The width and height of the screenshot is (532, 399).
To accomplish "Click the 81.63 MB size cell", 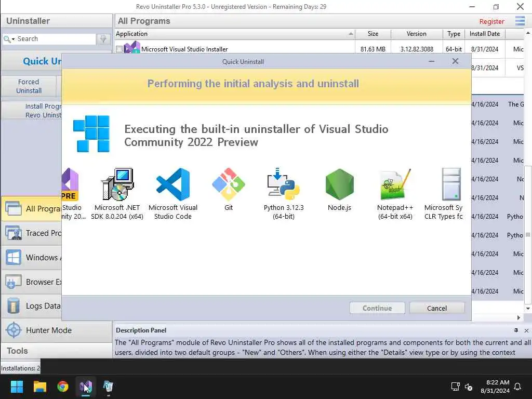I will point(373,49).
